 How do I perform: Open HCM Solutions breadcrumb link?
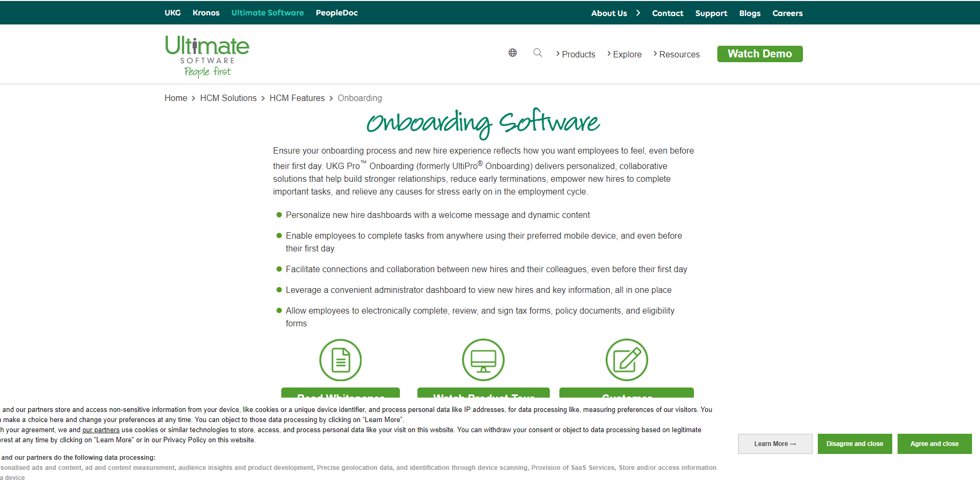[x=228, y=98]
